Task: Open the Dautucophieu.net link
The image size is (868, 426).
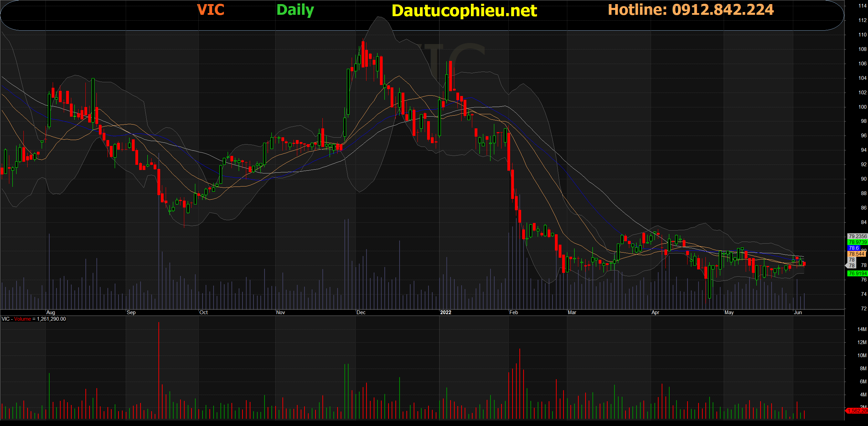Action: [464, 11]
